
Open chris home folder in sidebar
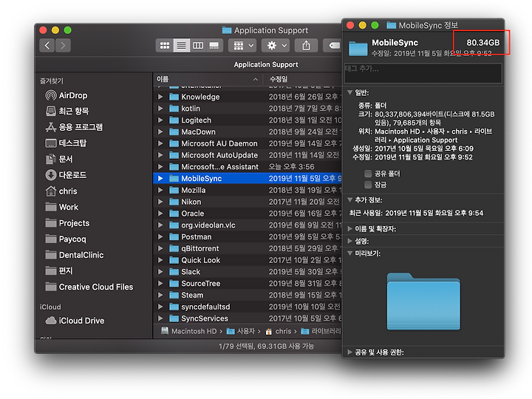coord(61,191)
